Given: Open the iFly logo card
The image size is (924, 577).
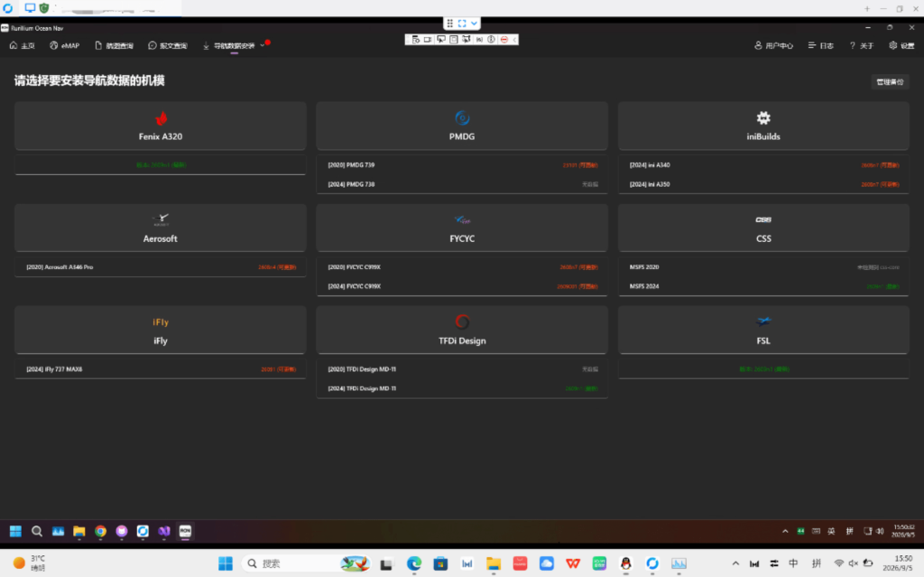Looking at the screenshot, I should click(x=161, y=330).
